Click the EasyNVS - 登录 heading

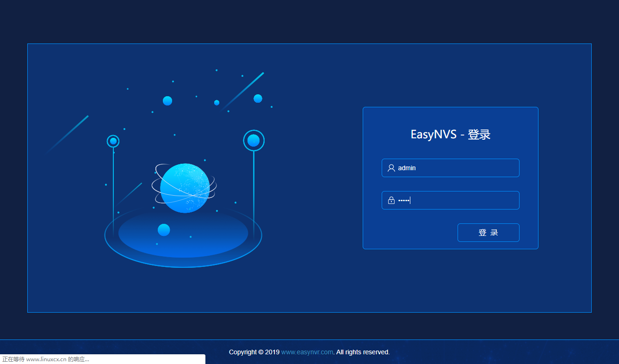451,135
